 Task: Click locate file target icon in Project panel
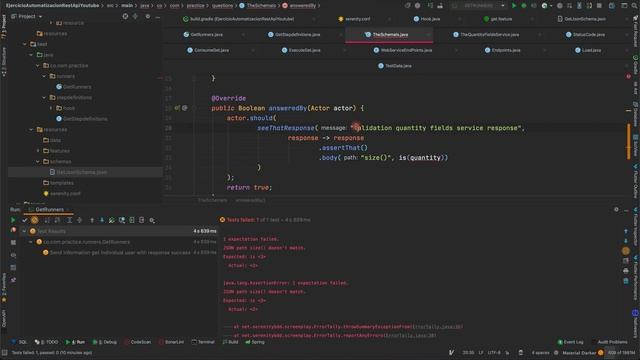pyautogui.click(x=125, y=16)
